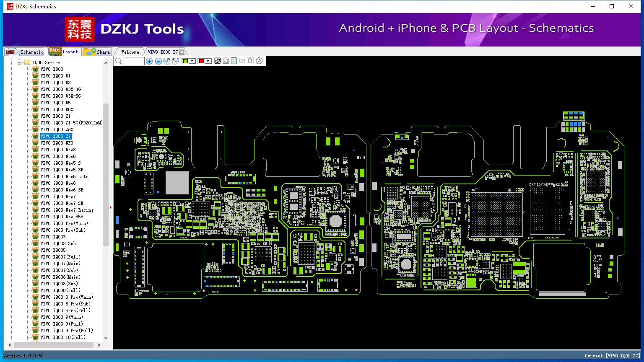
Task: Open the VIVO IQOO Neo3 layout
Action: point(58,150)
